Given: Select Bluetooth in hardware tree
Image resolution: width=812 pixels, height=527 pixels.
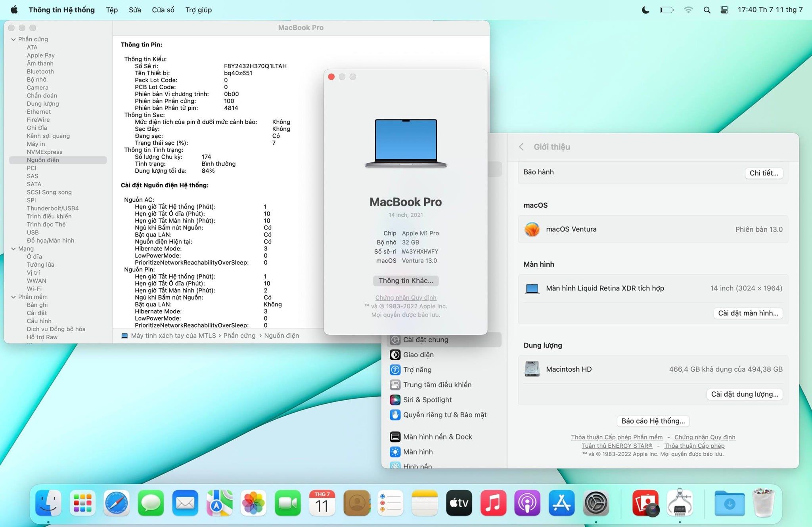Looking at the screenshot, I should coord(40,71).
